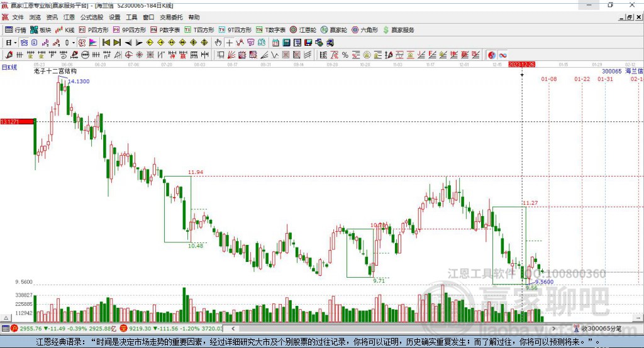Select the spiral drawing tool
This screenshot has height=348, width=644.
click(x=64, y=55)
